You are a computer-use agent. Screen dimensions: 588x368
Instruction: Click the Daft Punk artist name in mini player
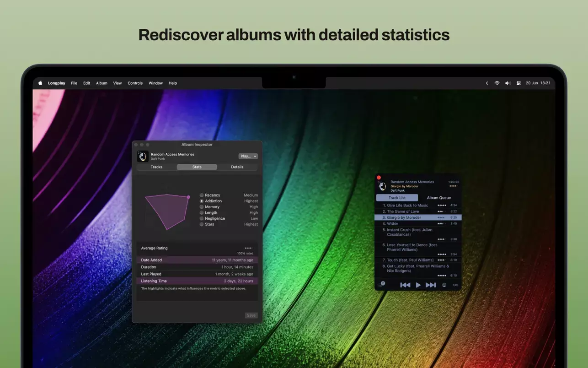click(397, 190)
